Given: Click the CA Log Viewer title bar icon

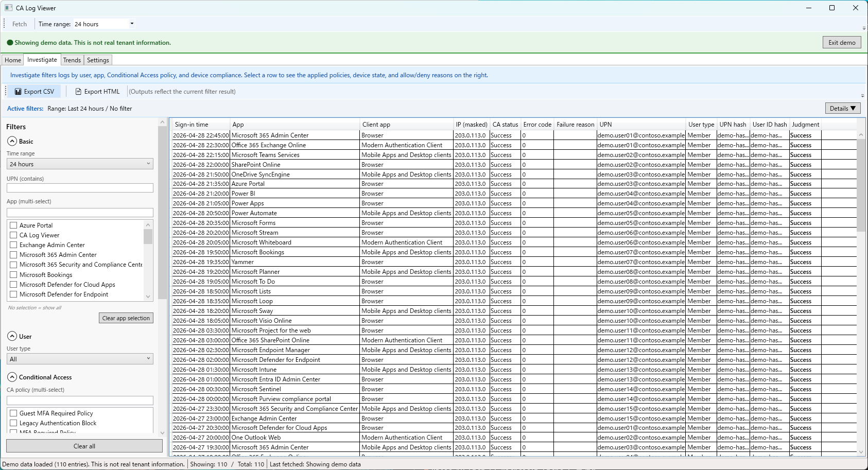Looking at the screenshot, I should point(8,8).
